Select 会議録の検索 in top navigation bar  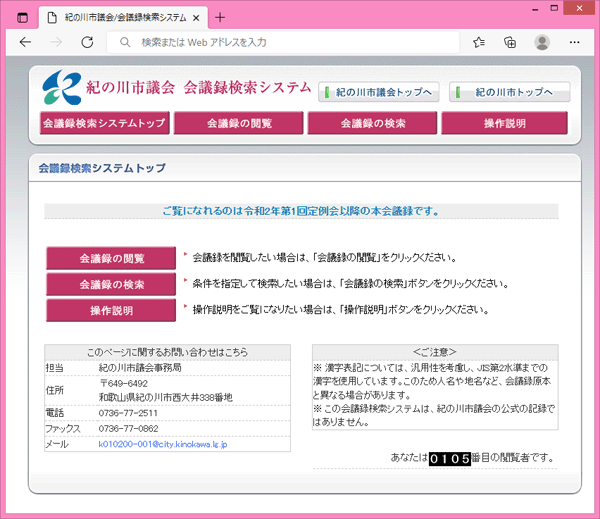[372, 123]
